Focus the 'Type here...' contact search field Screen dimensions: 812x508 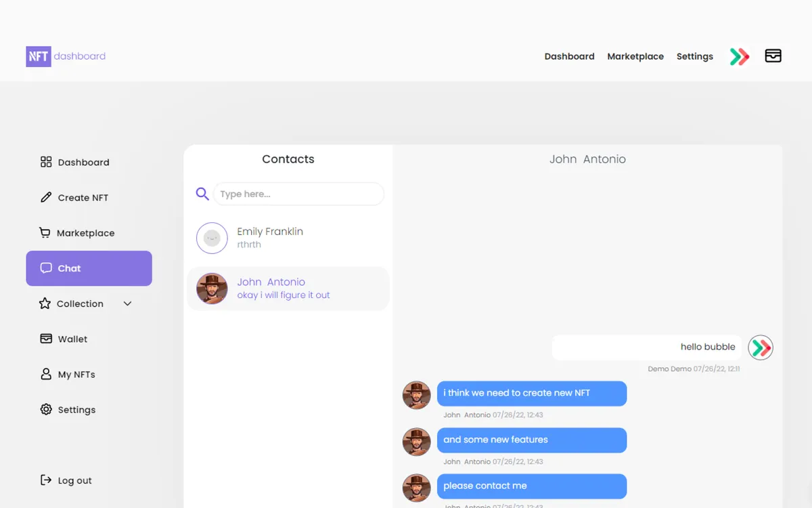tap(298, 194)
